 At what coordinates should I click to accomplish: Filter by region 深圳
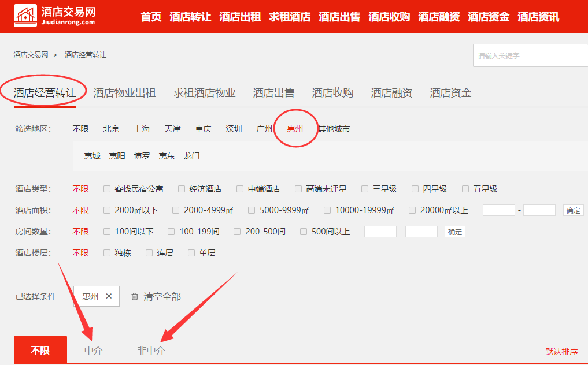tap(234, 129)
